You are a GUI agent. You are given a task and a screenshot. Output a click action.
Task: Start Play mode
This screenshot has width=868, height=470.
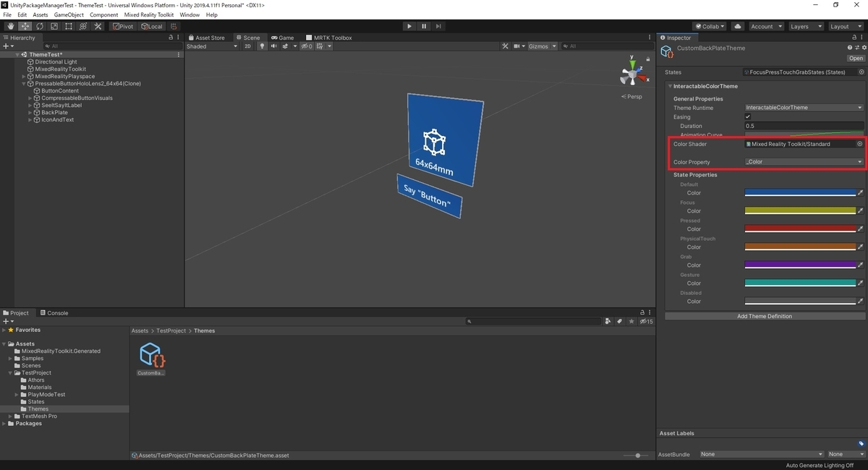(409, 27)
